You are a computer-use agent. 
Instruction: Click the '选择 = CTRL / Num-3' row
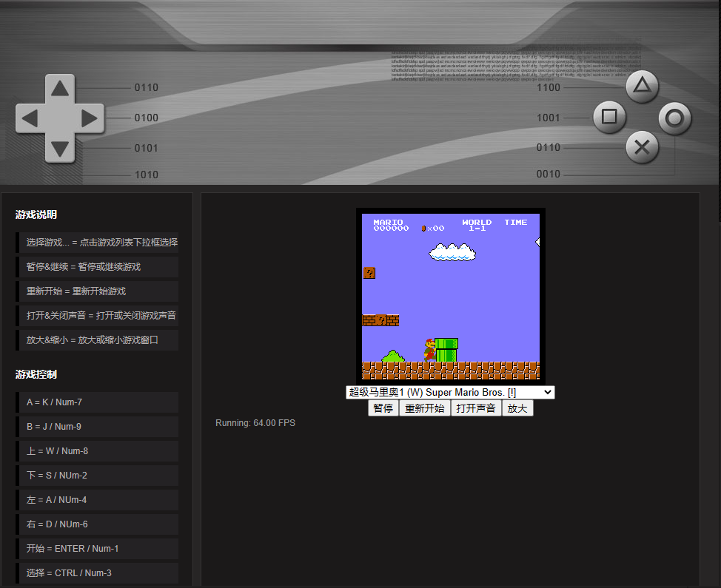97,573
